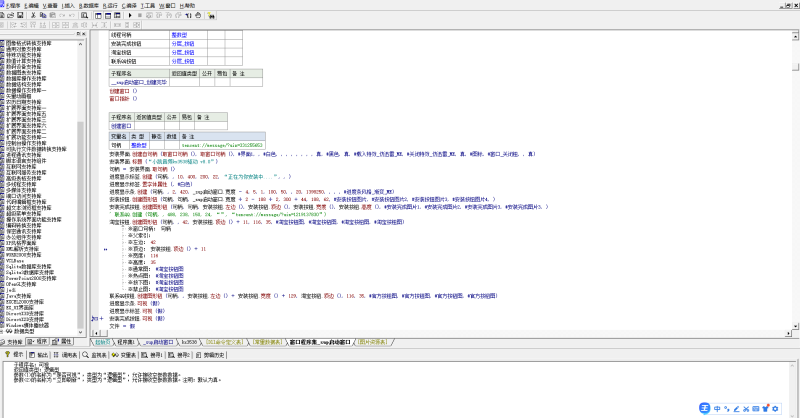Toggle the second panel layout icon
This screenshot has width=800, height=418.
(108, 15)
